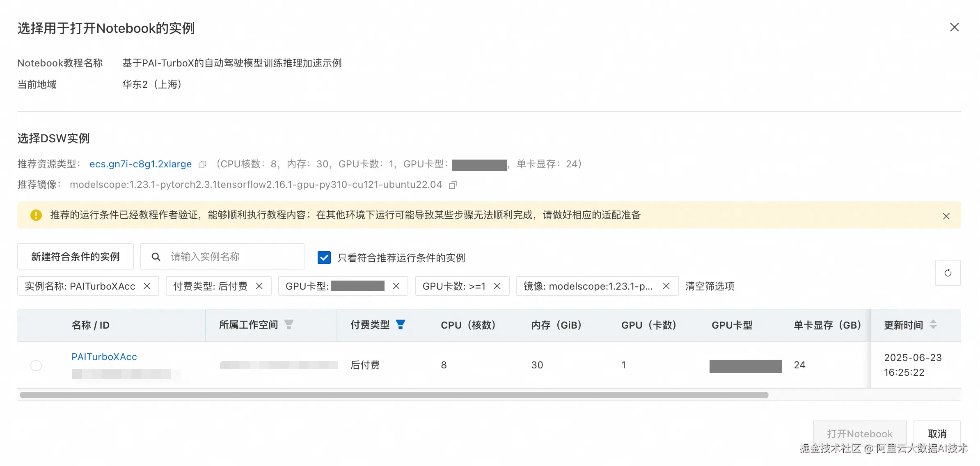This screenshot has width=980, height=466.
Task: Dismiss the yellow warning banner
Action: [x=946, y=216]
